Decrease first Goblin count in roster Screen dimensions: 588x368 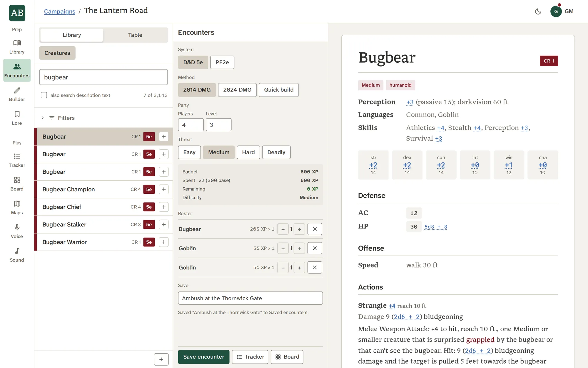point(283,248)
